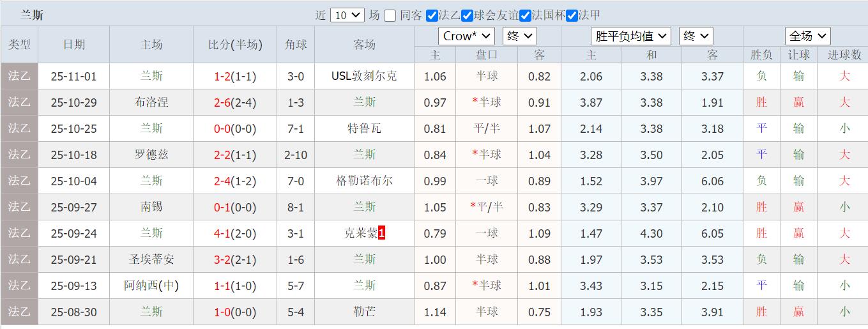Screen dimensions: 868x329
Task: Open the 2-6 score of the 布洛涅 match
Action: click(222, 103)
